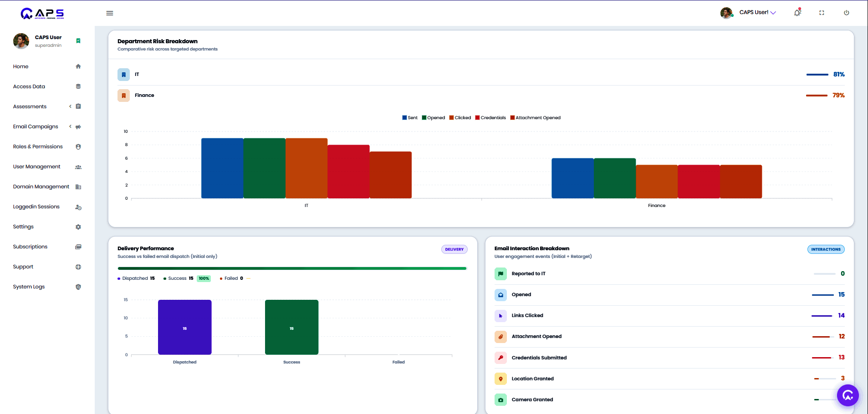Viewport: 868px width, 414px height.
Task: Open the notifications bell icon
Action: click(x=797, y=13)
